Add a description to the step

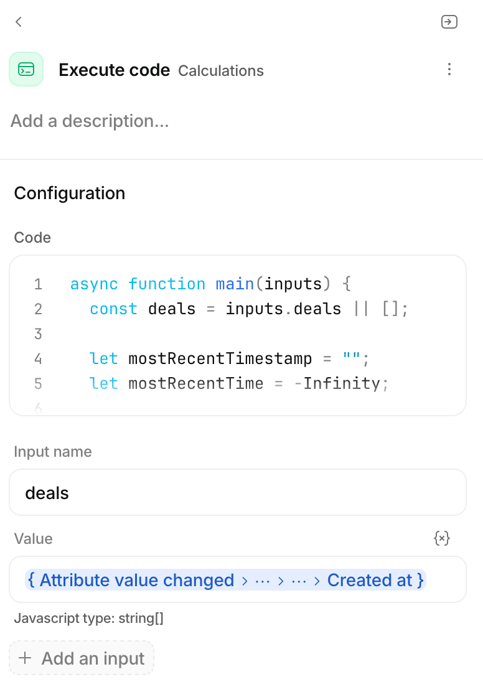coord(90,121)
